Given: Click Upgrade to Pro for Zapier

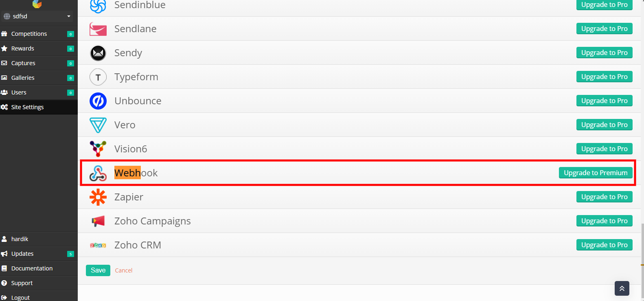Looking at the screenshot, I should click(x=605, y=197).
